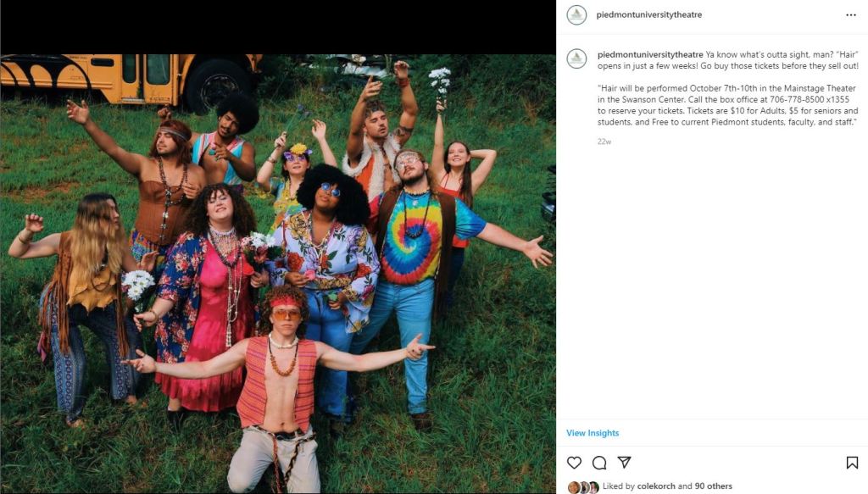Click the middle liker avatar thumbnail
868x494 pixels.
pos(583,487)
